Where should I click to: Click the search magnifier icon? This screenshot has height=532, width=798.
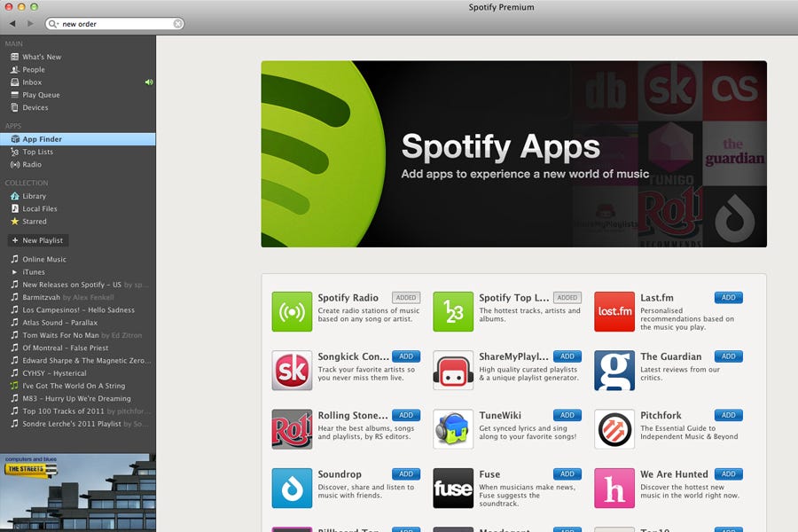(x=53, y=23)
